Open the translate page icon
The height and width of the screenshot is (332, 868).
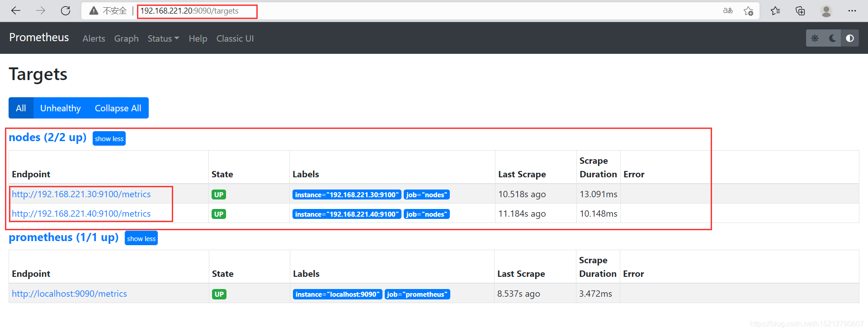tap(728, 11)
